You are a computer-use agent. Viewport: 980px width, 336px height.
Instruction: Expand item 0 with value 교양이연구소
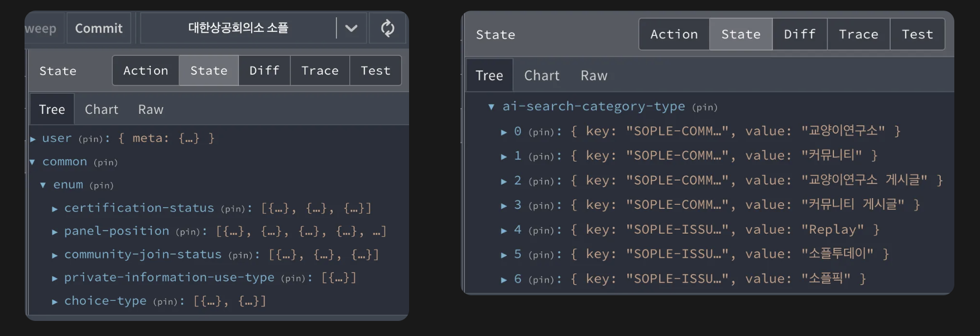point(504,132)
